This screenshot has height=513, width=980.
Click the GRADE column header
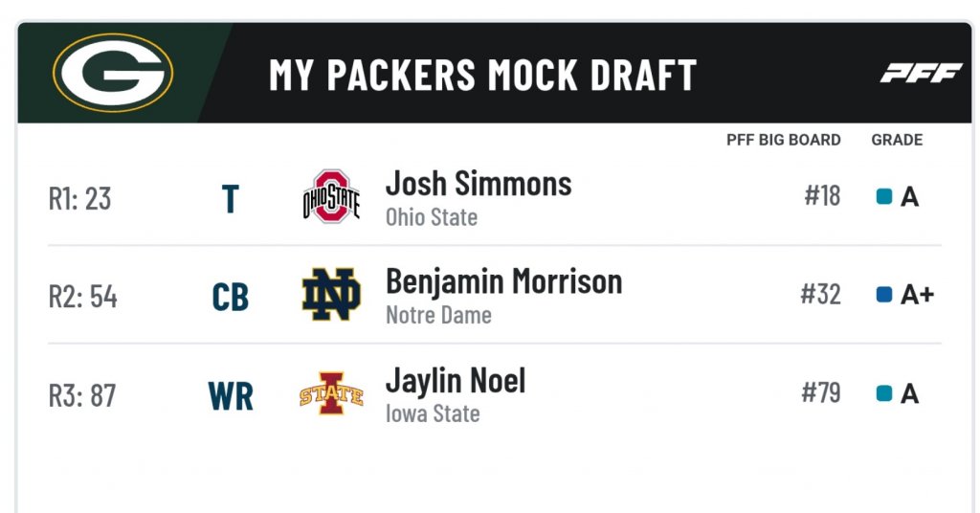coord(897,140)
